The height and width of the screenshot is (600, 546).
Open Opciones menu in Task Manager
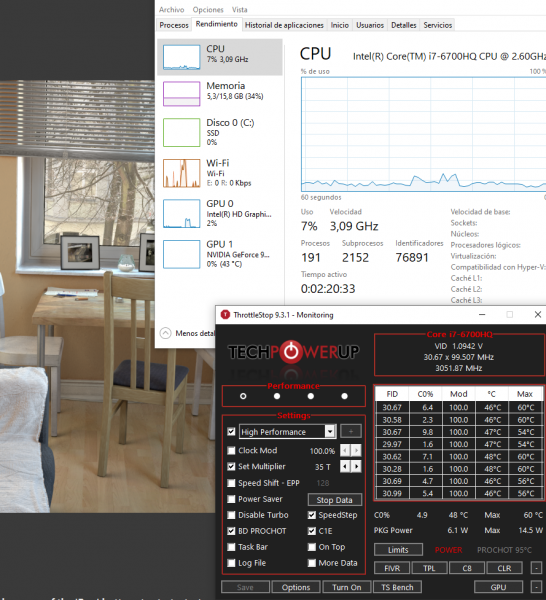(x=208, y=10)
